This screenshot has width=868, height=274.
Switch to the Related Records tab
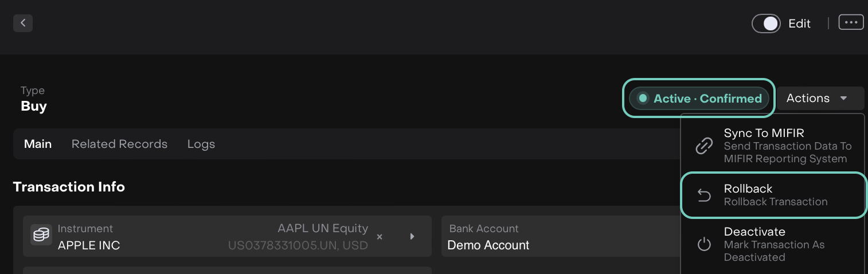pyautogui.click(x=119, y=144)
